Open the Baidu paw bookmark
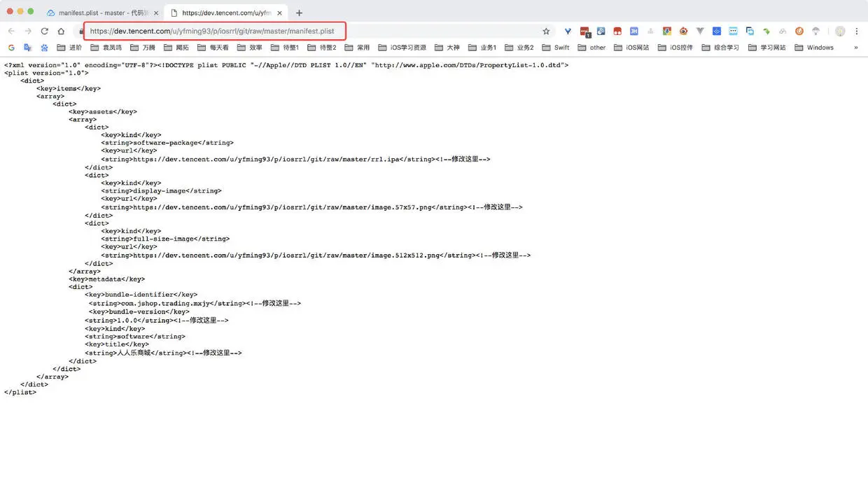868x497 pixels. (x=45, y=48)
